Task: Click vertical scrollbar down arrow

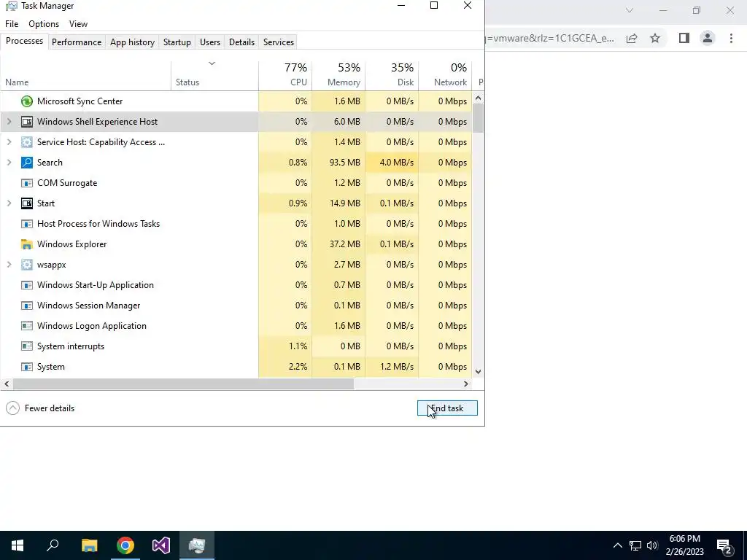Action: point(479,372)
